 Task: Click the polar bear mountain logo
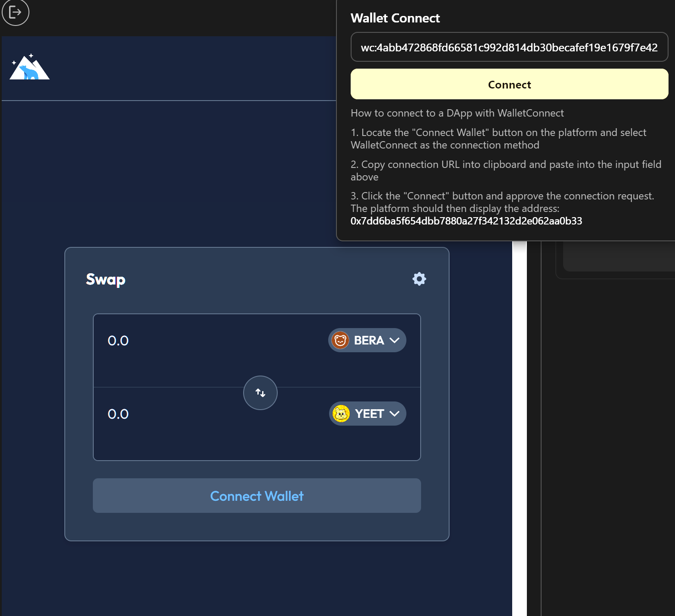[x=29, y=67]
